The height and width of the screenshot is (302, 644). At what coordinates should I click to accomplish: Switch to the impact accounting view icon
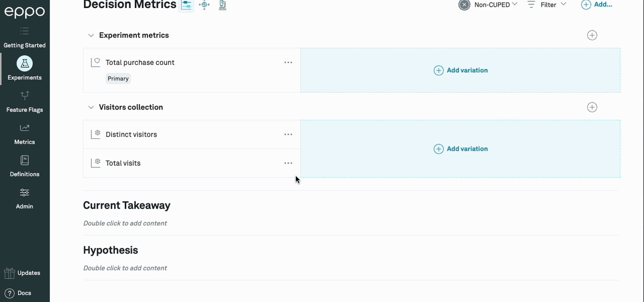tap(204, 5)
